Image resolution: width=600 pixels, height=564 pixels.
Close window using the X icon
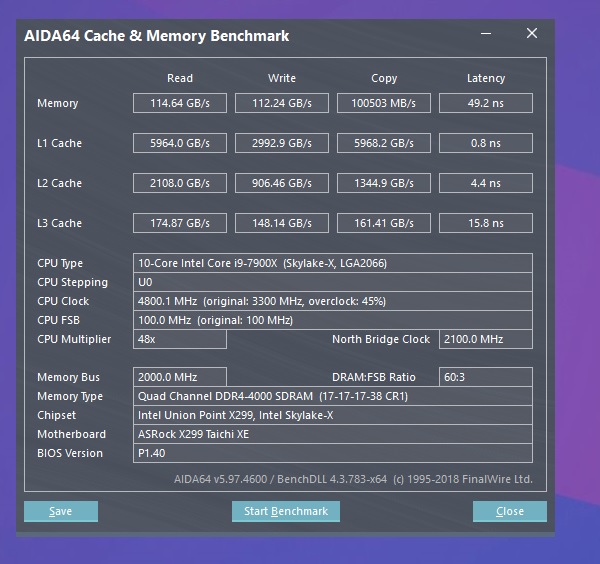pyautogui.click(x=532, y=33)
